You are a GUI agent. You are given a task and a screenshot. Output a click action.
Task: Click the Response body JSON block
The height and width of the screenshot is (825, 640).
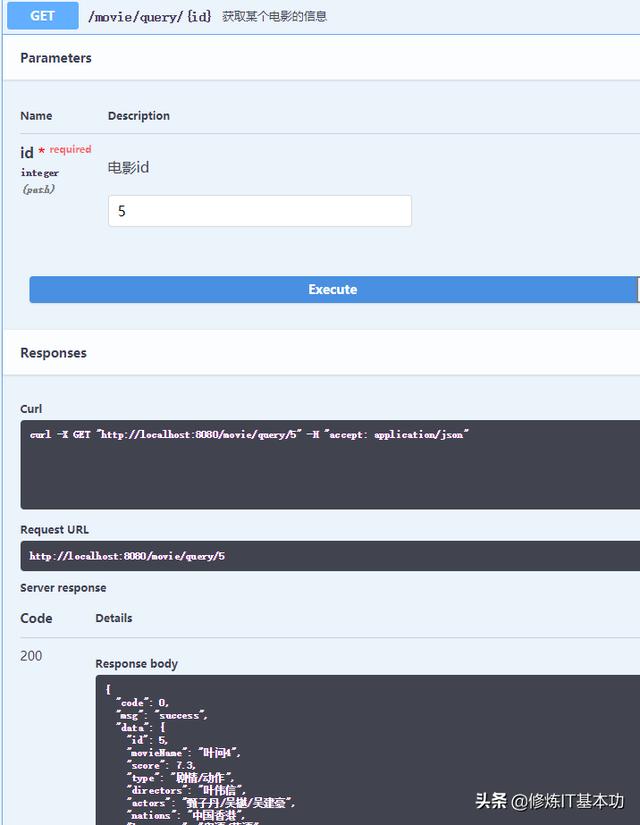pyautogui.click(x=367, y=750)
